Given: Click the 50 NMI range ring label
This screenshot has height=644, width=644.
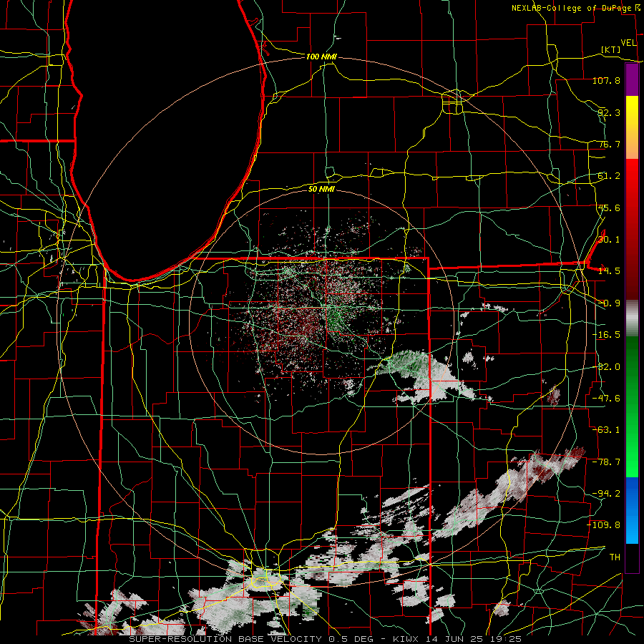Looking at the screenshot, I should pos(321,189).
